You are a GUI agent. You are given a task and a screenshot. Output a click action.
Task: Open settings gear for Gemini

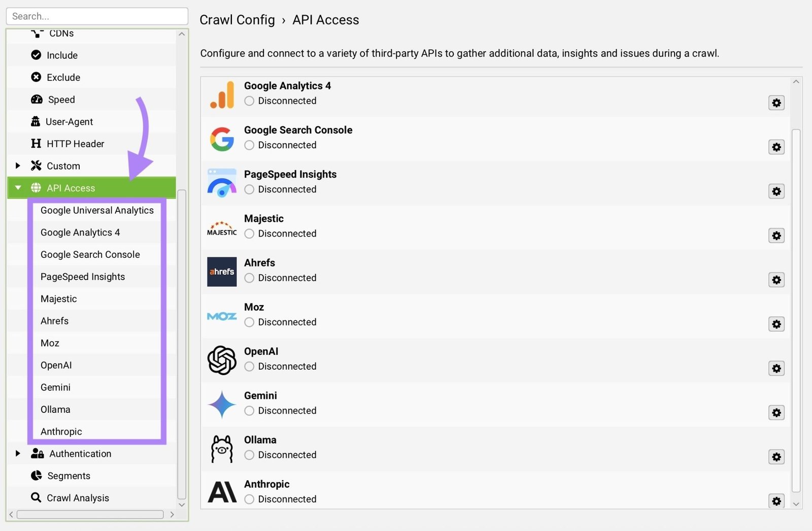click(x=776, y=413)
